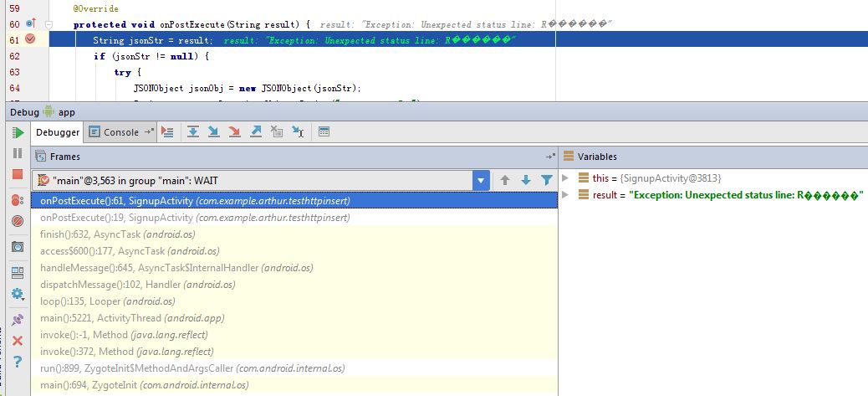
Task: Select handleMessage():645 frame
Action: (x=294, y=268)
